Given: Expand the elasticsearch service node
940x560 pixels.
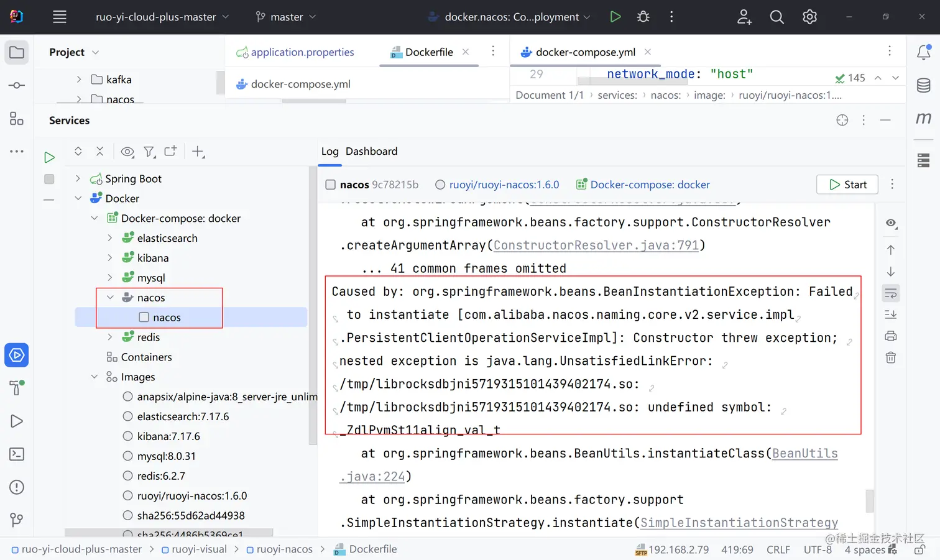Looking at the screenshot, I should (x=110, y=238).
